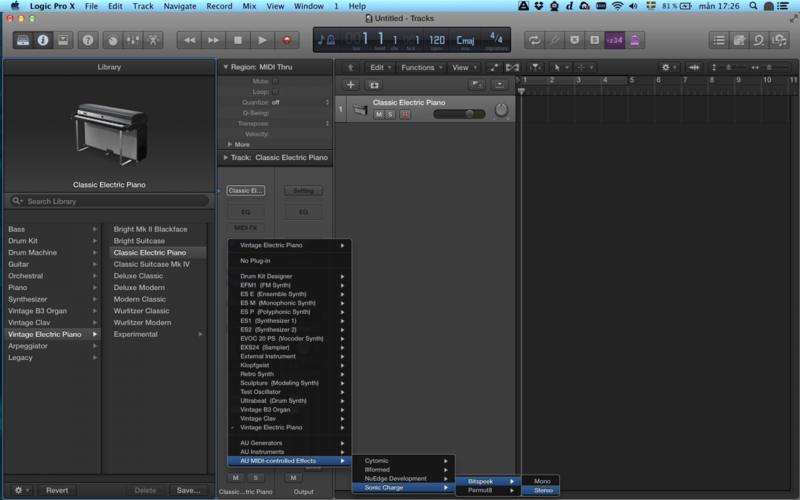Open the Quantize value dropdown
The image size is (800, 500).
pyautogui.click(x=301, y=103)
